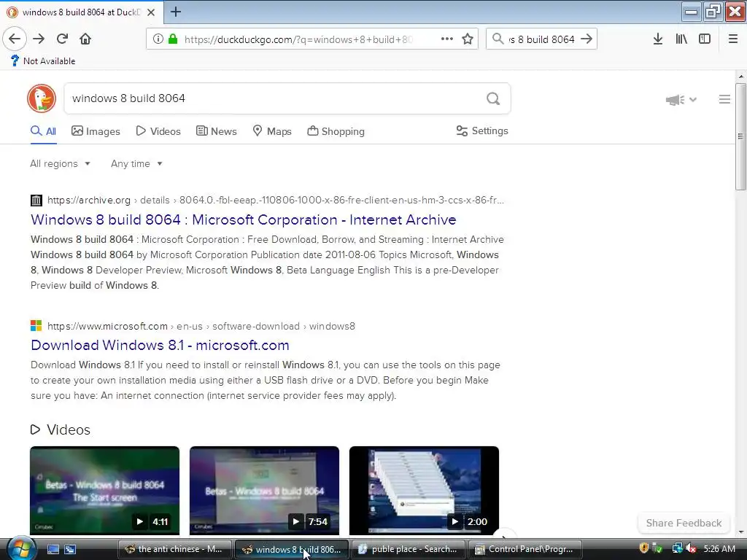Screen dimensions: 747x560
Task: Focus the Firefox toolbar search box
Action: click(542, 39)
